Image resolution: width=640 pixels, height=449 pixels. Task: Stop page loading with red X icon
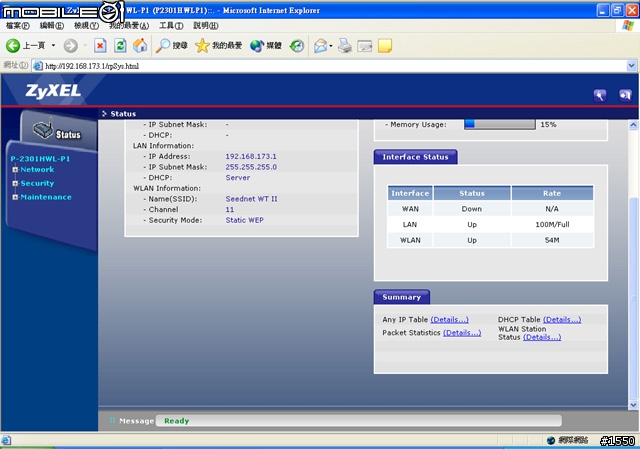(100, 45)
